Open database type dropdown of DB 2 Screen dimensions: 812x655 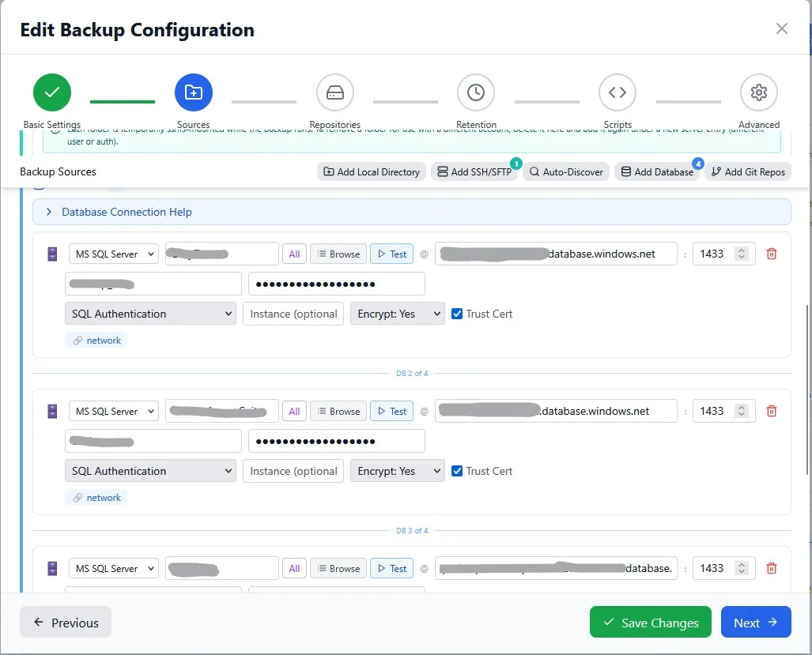(x=113, y=412)
